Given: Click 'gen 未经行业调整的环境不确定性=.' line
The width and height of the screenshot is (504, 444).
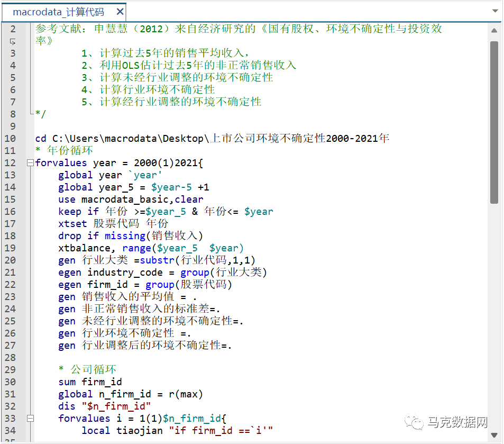Looking at the screenshot, I should click(151, 321).
